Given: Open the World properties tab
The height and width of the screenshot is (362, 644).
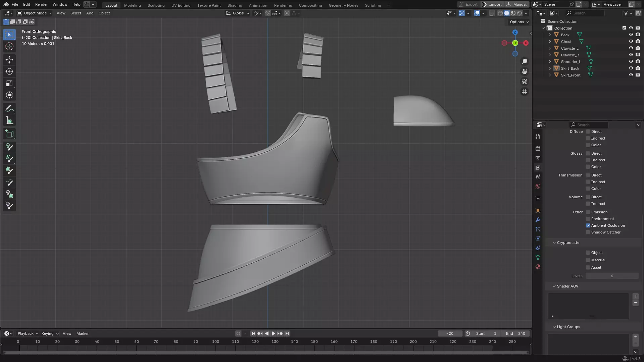Looking at the screenshot, I should [538, 186].
